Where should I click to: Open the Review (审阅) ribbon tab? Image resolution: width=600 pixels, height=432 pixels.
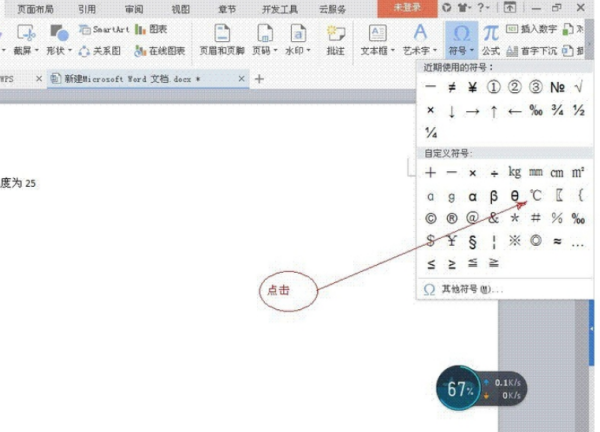[x=134, y=9]
